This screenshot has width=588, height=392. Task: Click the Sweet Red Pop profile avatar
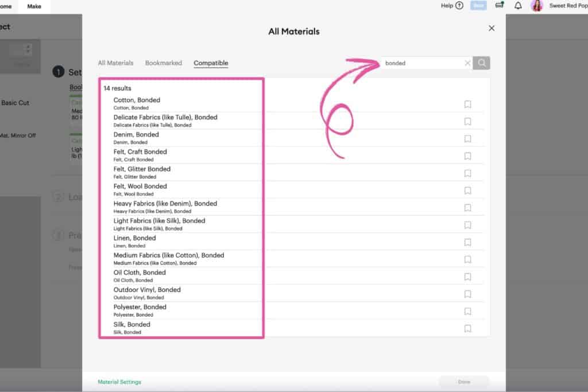(537, 6)
